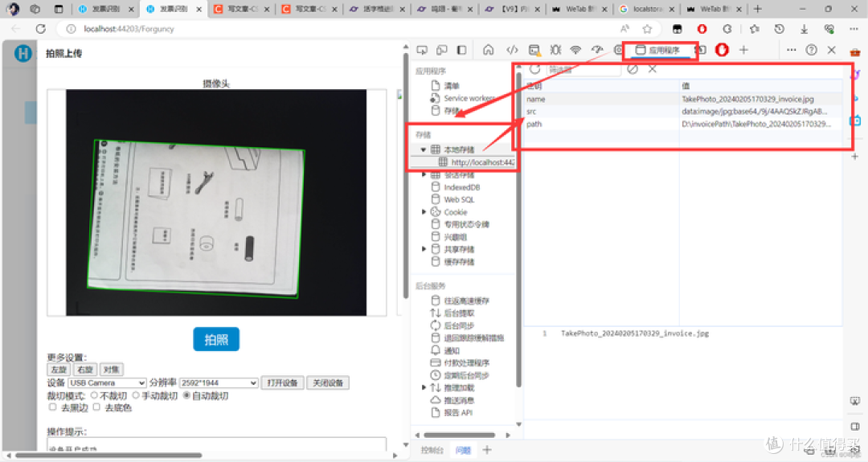Select the 不裁切 no-crop radio button
Screen dimensions: 868x462
pos(94,395)
